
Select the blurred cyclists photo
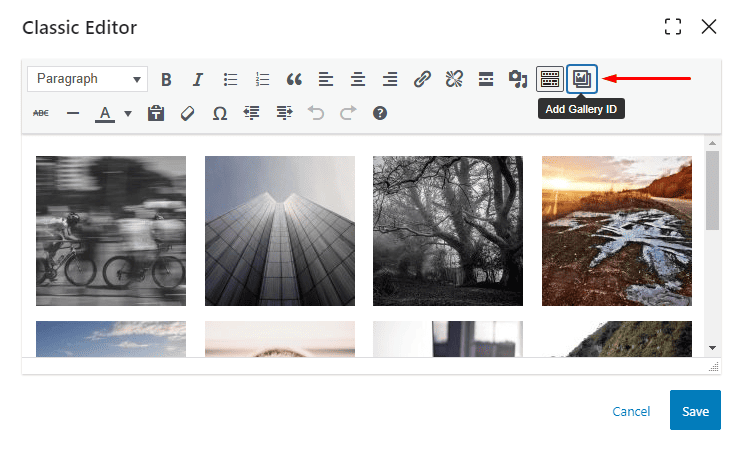111,231
